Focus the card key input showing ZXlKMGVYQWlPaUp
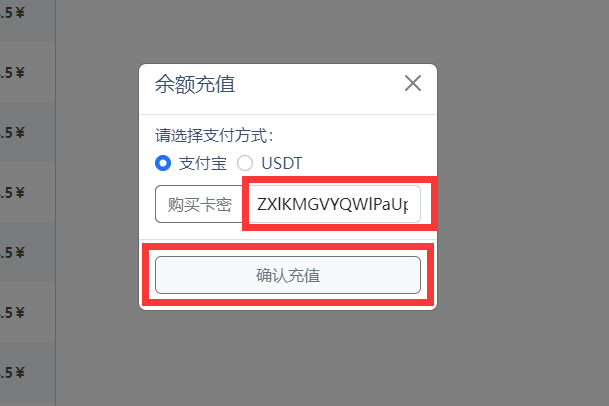The image size is (609, 406). coord(334,204)
